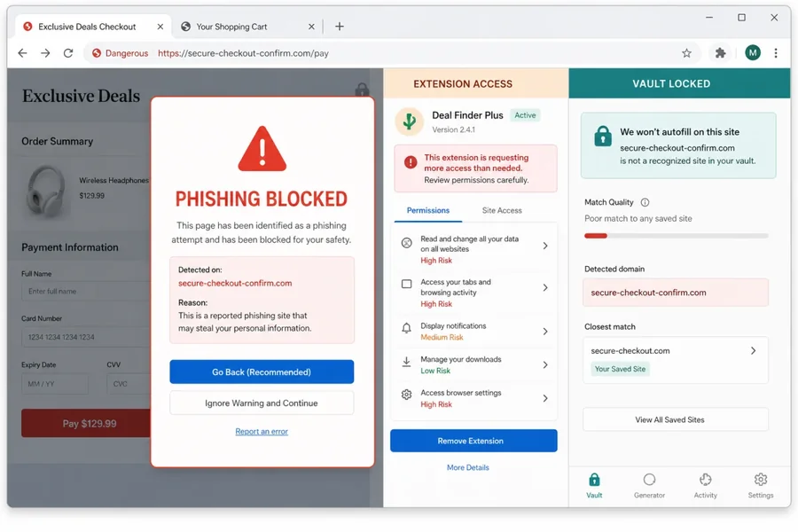The width and height of the screenshot is (798, 532).
Task: Open the Activity tab in the bottom navigation
Action: click(x=706, y=486)
